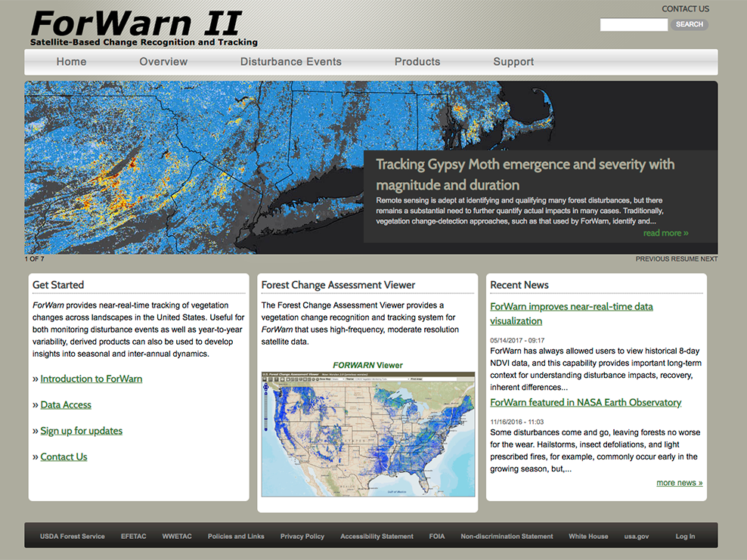The height and width of the screenshot is (560, 747).
Task: Select the Home tab
Action: click(x=71, y=62)
